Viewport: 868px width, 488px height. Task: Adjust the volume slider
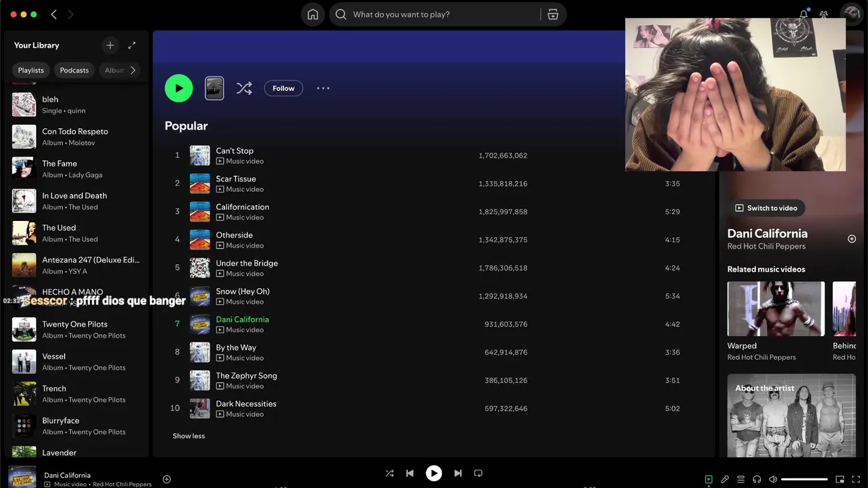[x=804, y=479]
